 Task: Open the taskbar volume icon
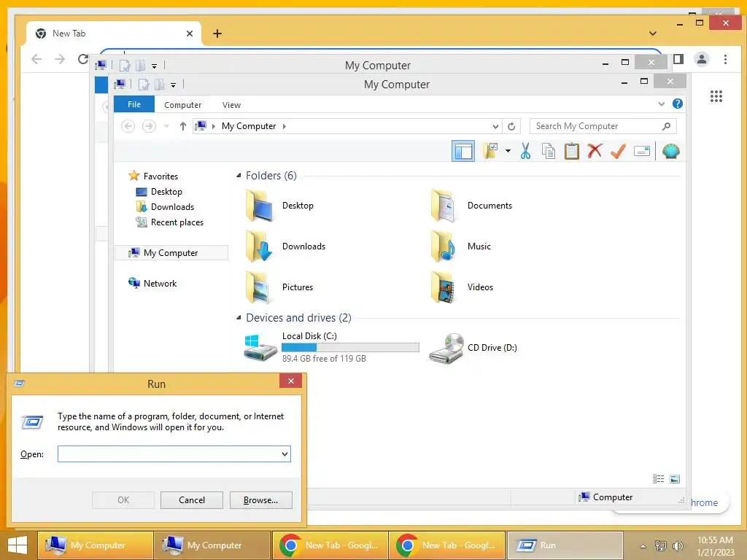(x=678, y=545)
